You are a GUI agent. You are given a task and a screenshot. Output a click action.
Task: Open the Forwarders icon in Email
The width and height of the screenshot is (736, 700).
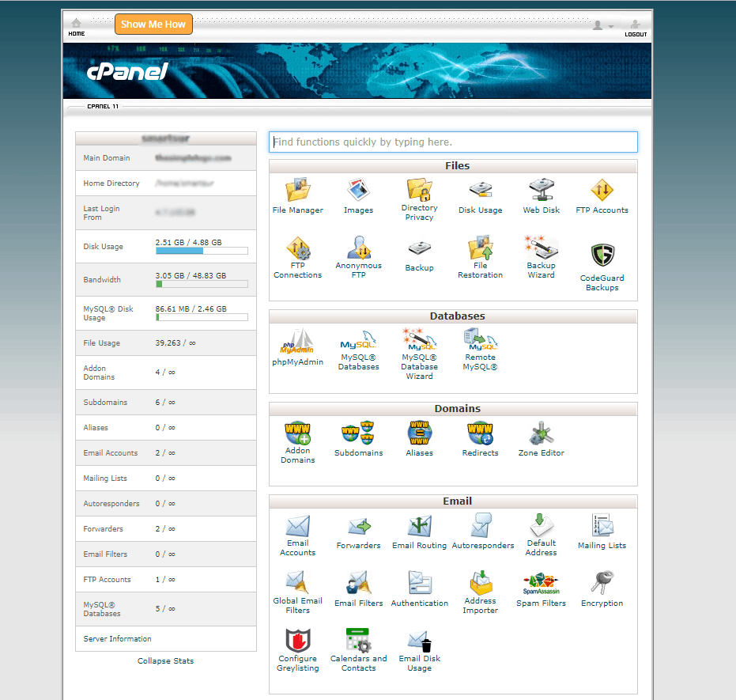pos(359,526)
